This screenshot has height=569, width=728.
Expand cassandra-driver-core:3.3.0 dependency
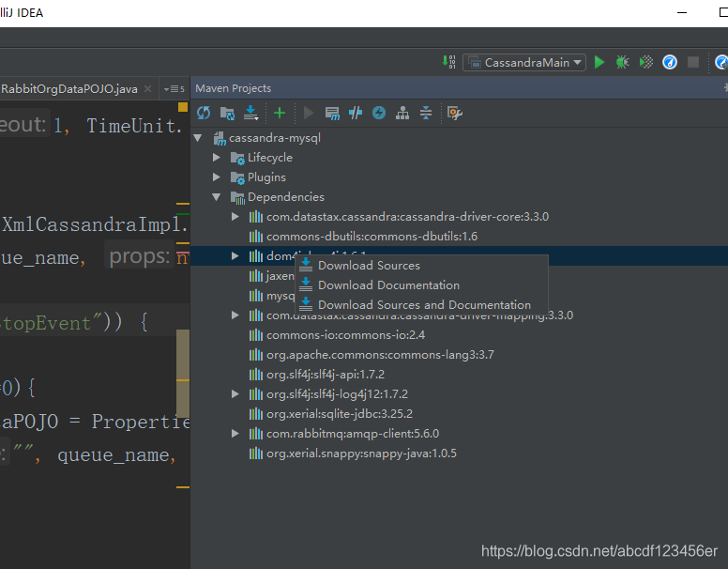pyautogui.click(x=235, y=217)
